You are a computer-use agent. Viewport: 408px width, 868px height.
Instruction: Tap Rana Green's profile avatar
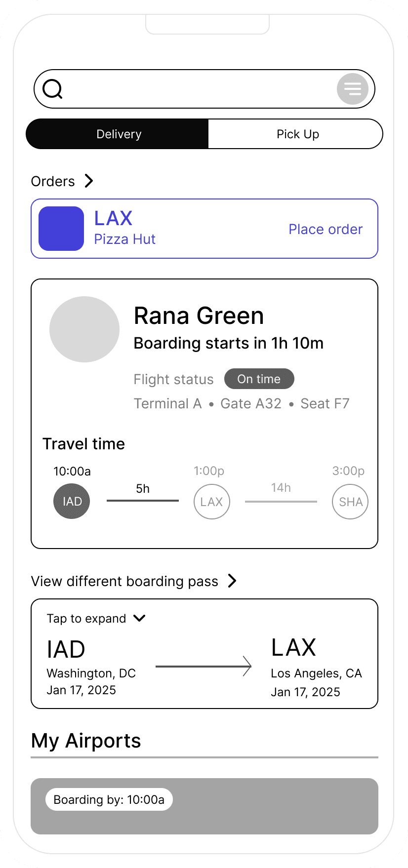(x=84, y=329)
